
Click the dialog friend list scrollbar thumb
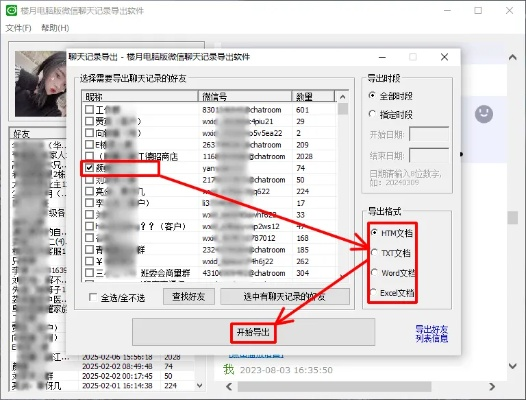click(343, 109)
